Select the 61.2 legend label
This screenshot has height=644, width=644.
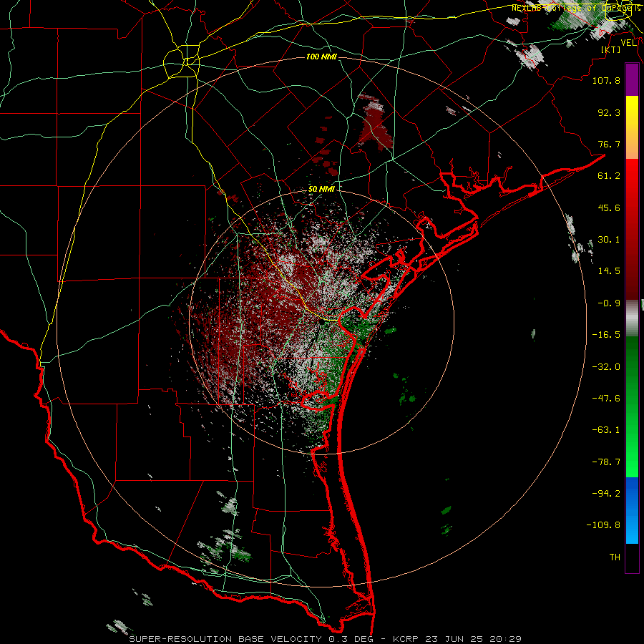click(x=609, y=176)
